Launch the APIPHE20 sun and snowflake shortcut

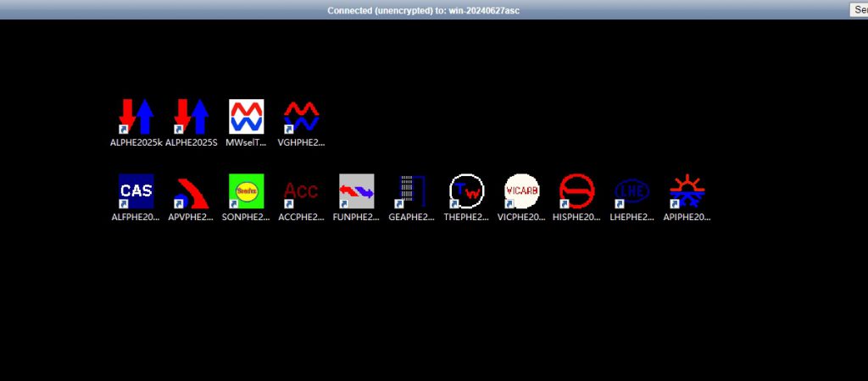[687, 191]
